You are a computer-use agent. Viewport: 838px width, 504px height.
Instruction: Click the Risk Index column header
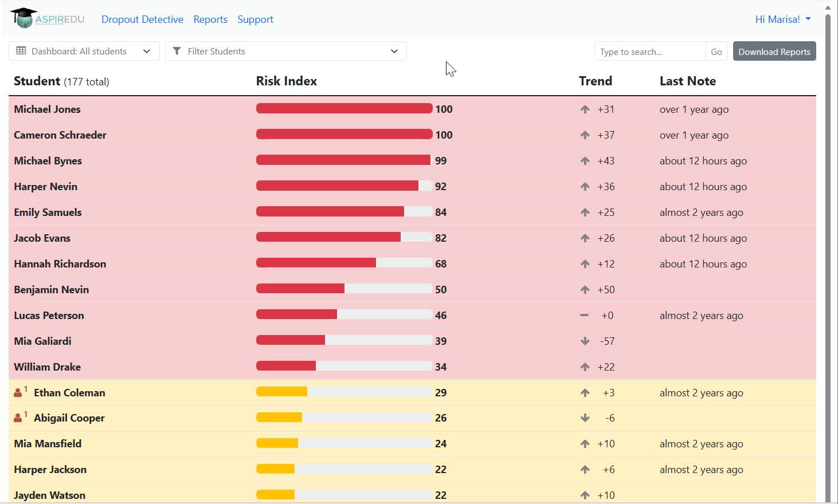click(x=287, y=81)
